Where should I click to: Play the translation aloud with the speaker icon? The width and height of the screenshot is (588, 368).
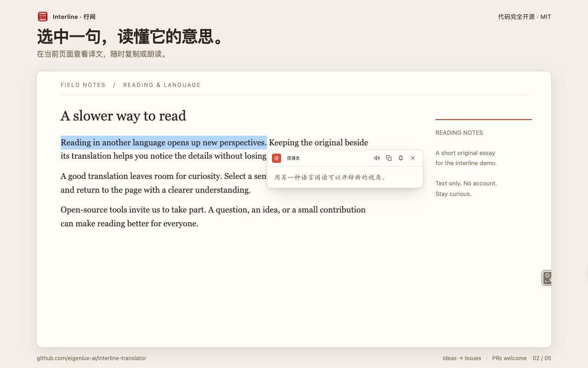click(377, 158)
